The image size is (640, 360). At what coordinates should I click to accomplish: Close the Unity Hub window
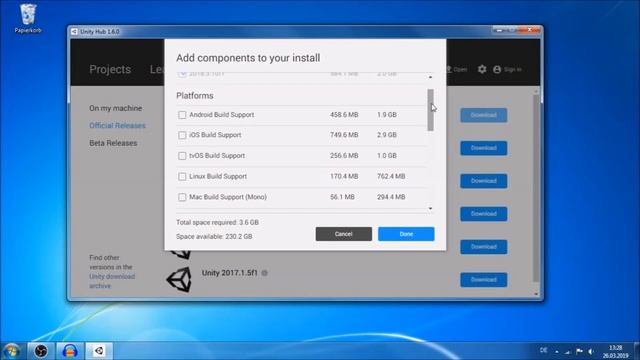click(x=529, y=30)
